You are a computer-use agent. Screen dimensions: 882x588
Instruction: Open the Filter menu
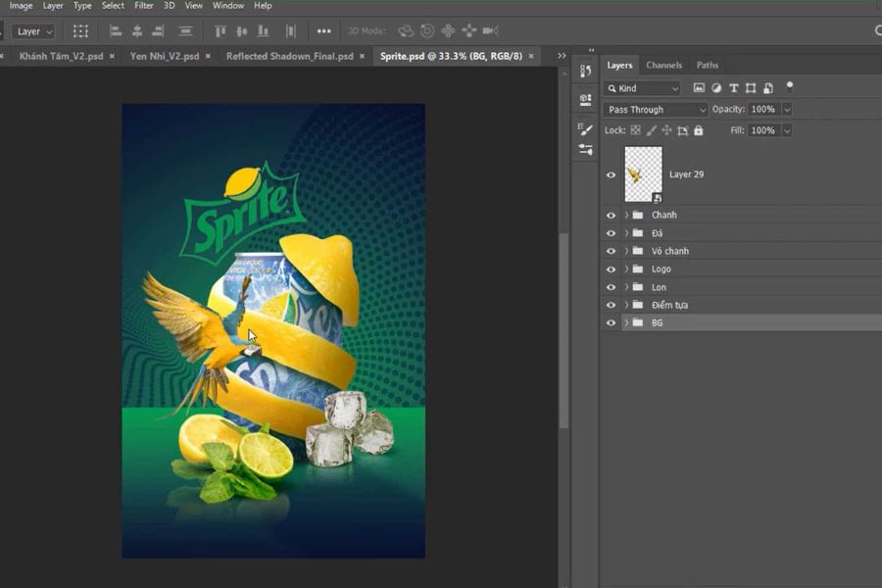point(144,6)
